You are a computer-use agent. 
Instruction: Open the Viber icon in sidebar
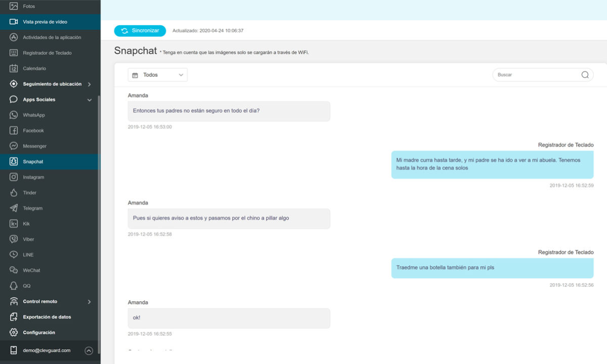14,239
